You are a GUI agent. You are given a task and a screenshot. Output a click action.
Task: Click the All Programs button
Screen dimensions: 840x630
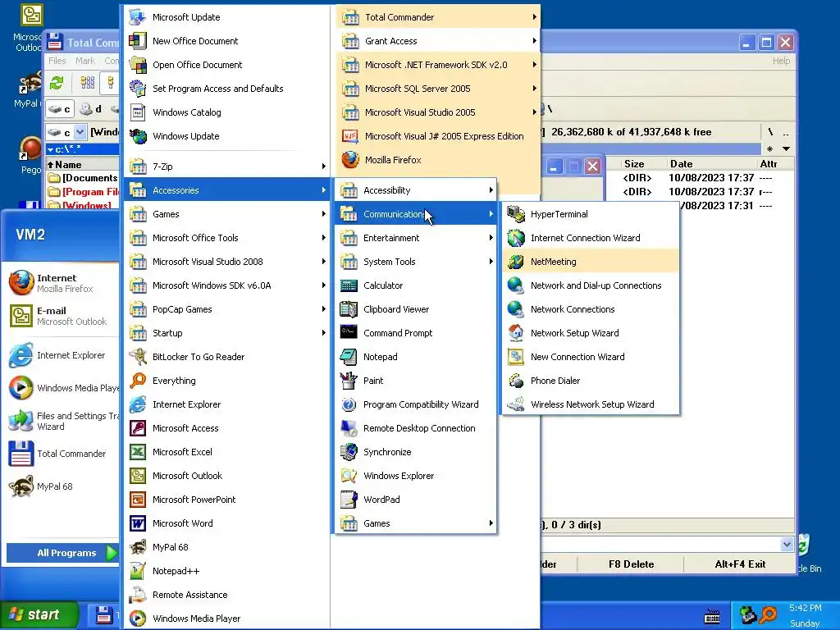63,553
